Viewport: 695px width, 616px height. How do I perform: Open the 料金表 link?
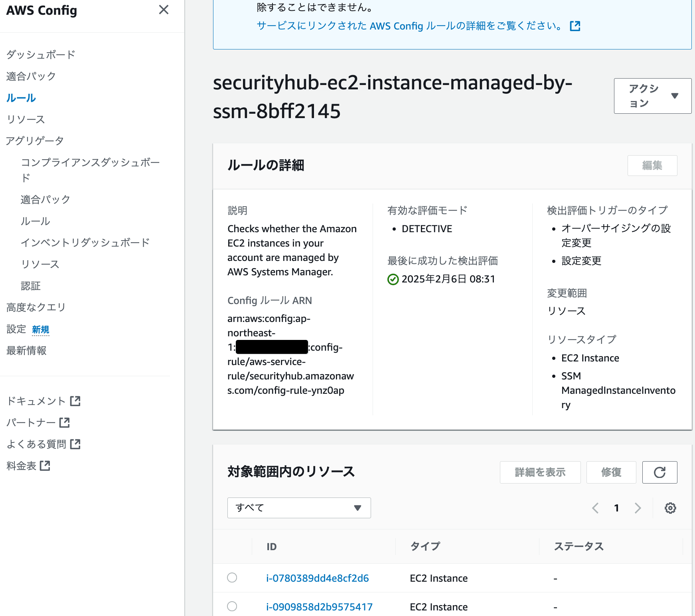(22, 466)
